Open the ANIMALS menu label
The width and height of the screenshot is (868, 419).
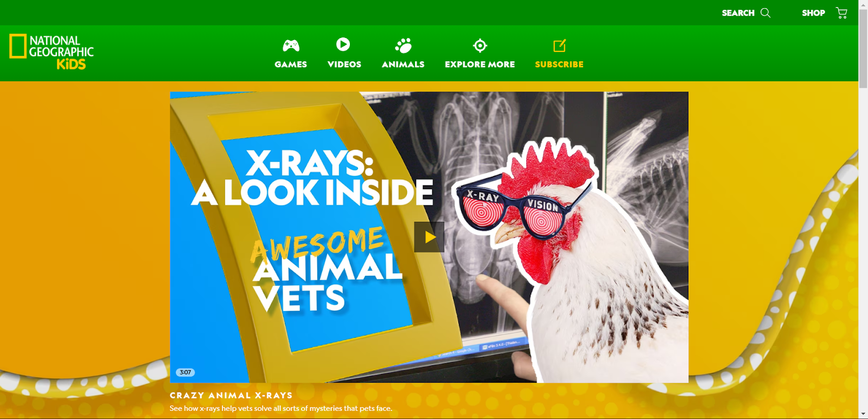tap(403, 65)
